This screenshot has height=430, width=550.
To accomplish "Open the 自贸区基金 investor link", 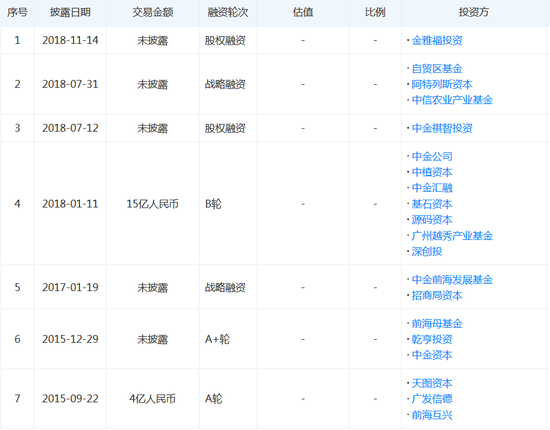I will click(437, 68).
